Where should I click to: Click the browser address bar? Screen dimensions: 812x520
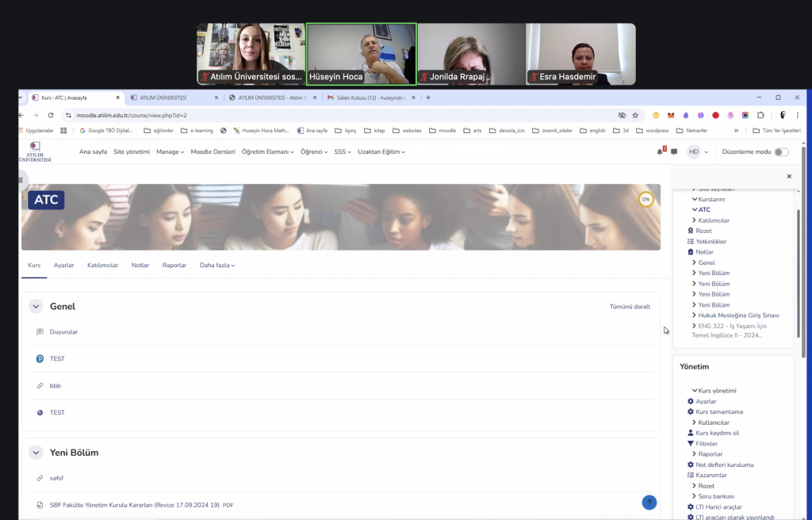[317, 115]
